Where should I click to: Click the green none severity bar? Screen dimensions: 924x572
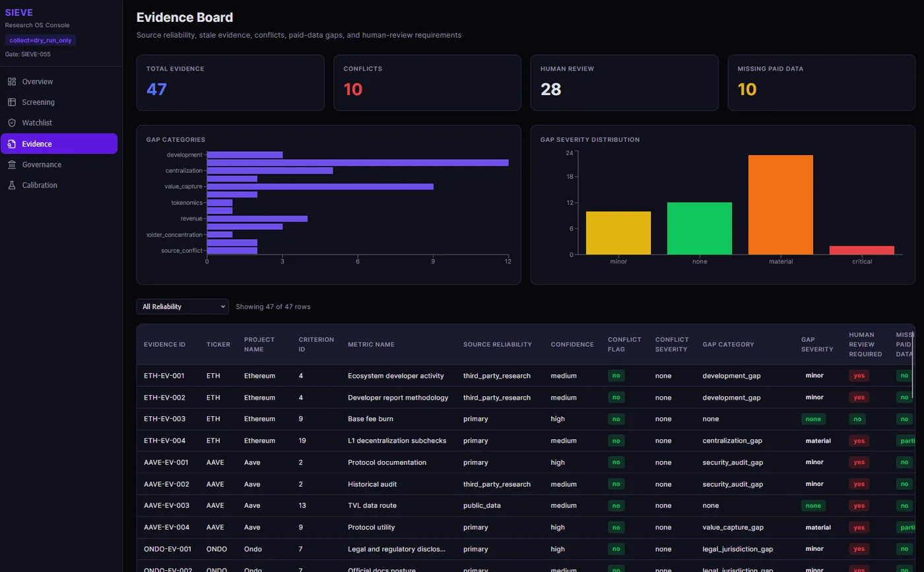click(x=700, y=229)
